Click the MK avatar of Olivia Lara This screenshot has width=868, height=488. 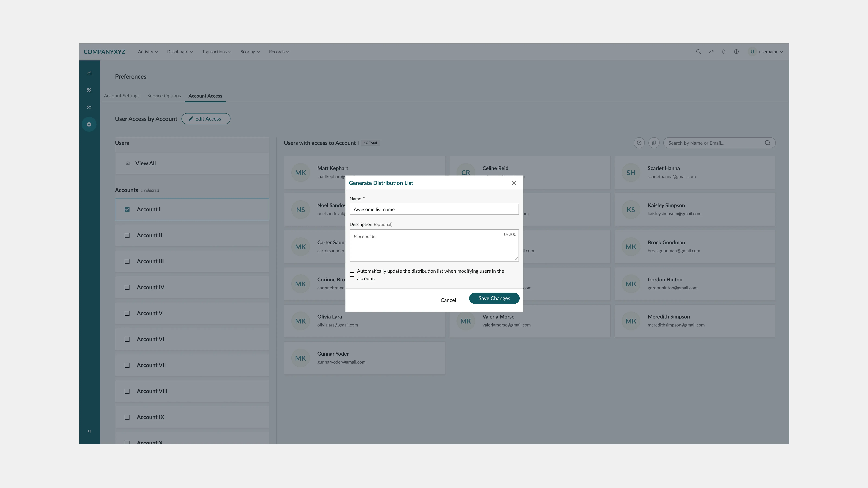point(300,321)
